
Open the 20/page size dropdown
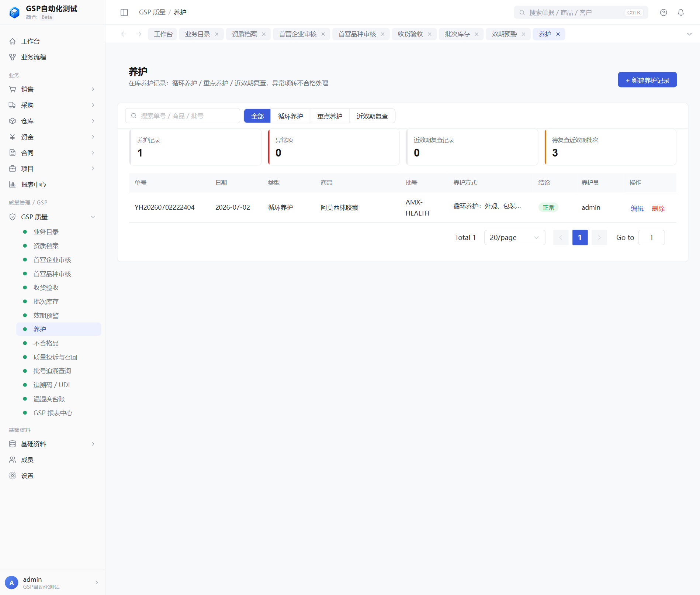(x=514, y=237)
